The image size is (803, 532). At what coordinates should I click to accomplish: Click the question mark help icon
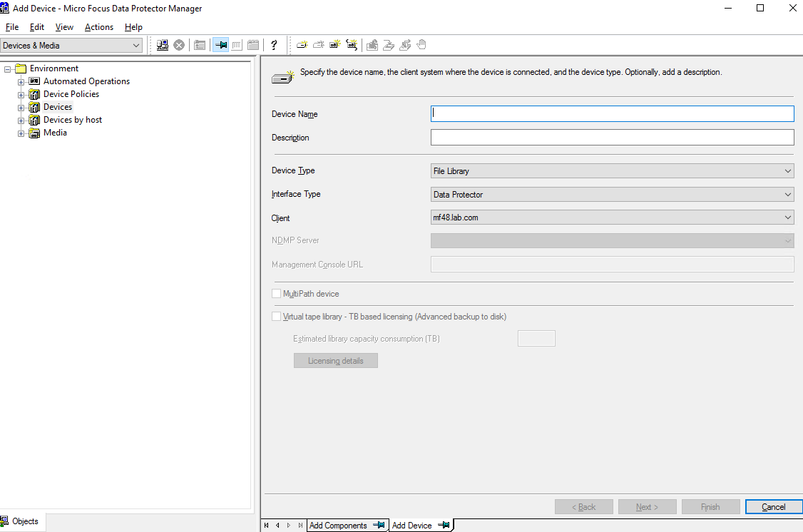274,45
